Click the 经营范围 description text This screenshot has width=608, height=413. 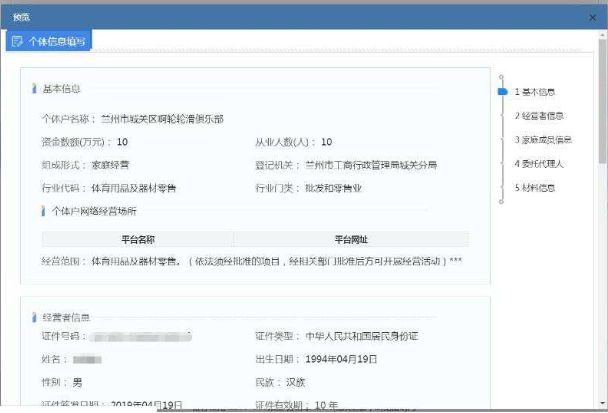(276, 261)
